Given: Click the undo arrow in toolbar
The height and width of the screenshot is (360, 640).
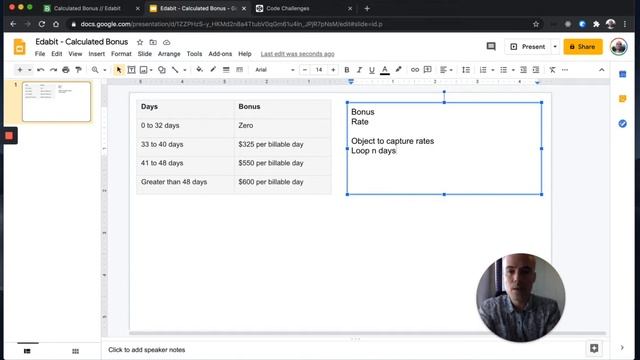Looking at the screenshot, I should tap(40, 70).
